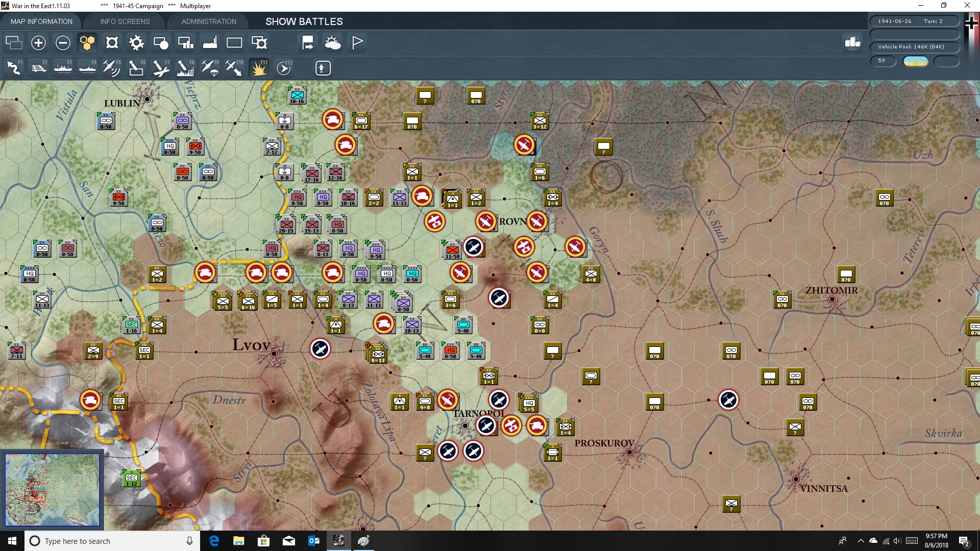Screen dimensions: 980x551
Task: Click the overlapping windows icon in the toolbar
Action: click(x=14, y=42)
